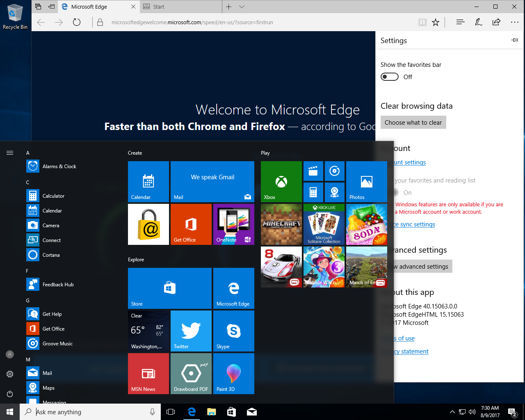525x420 pixels.
Task: Open the Account settings link
Action: 410,162
